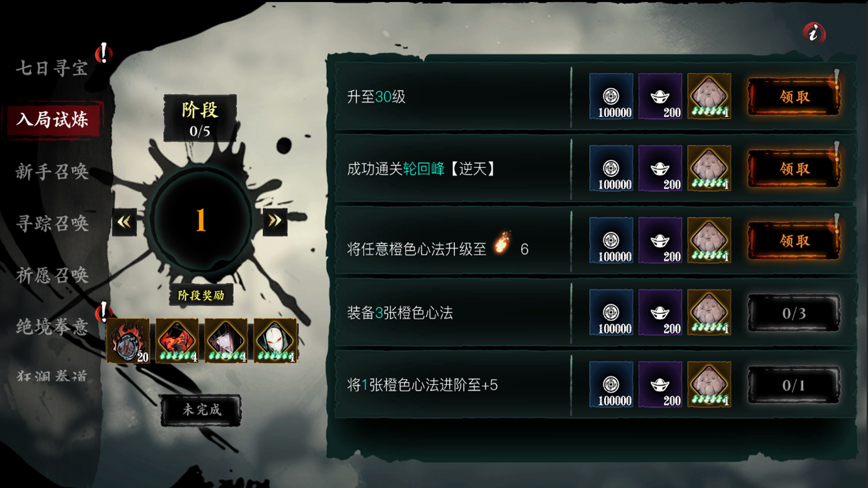The height and width of the screenshot is (488, 868).
Task: Open the info icon at top right
Action: (x=814, y=33)
